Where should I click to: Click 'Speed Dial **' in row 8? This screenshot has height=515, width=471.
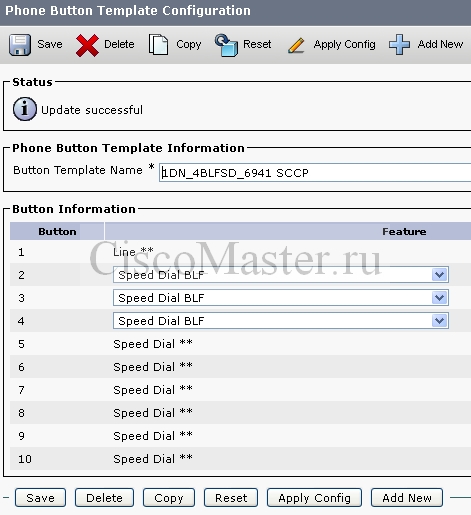click(153, 413)
